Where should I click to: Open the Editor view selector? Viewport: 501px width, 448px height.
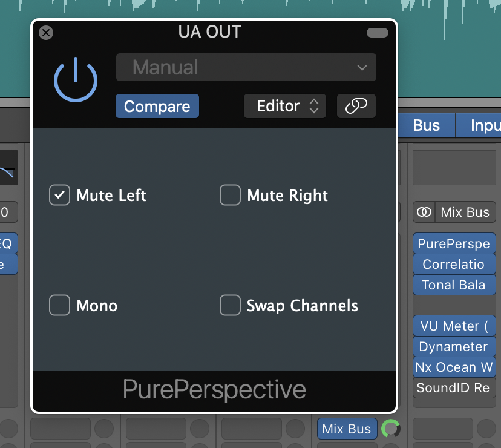click(284, 105)
